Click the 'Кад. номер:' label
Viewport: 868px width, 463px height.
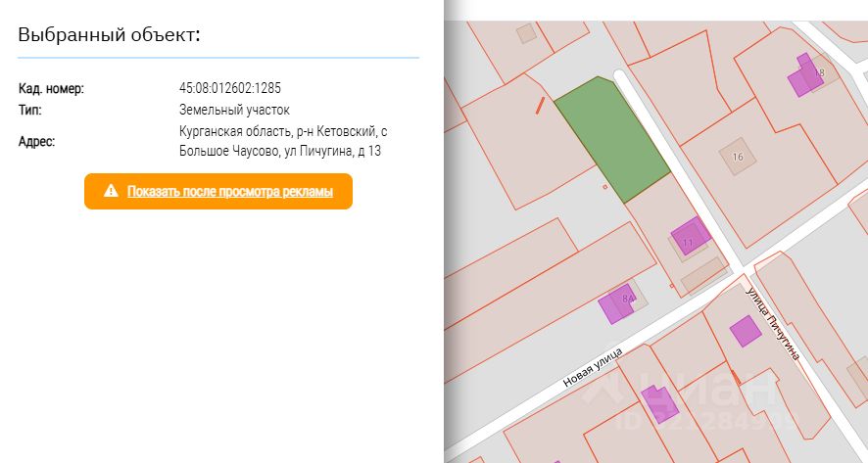[x=51, y=88]
